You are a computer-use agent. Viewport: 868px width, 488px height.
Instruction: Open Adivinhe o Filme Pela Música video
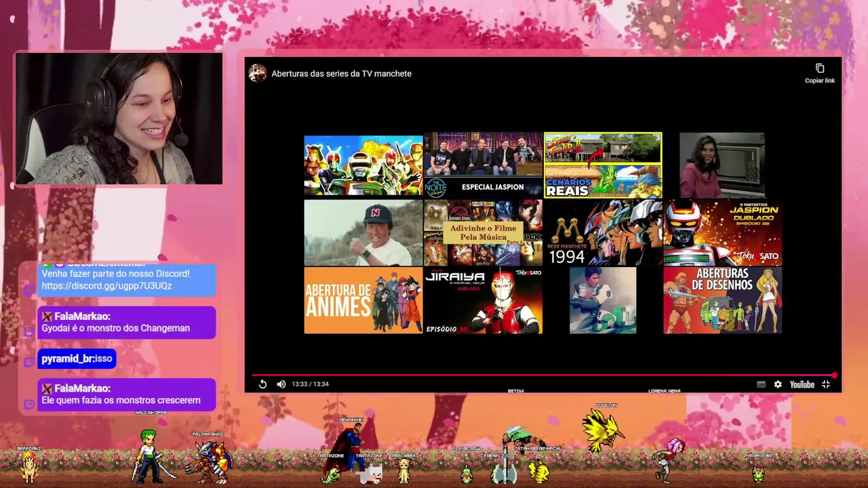coord(483,232)
